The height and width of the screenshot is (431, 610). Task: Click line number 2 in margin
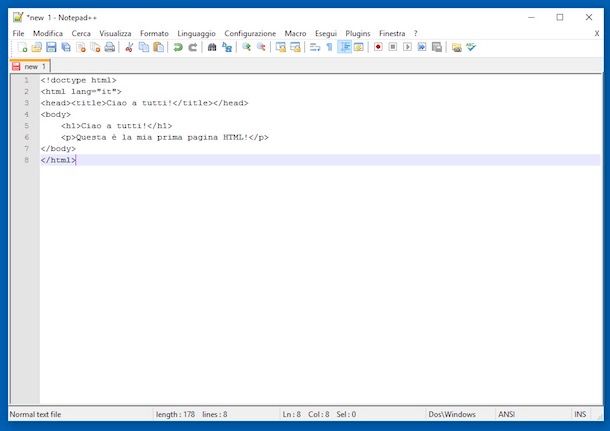(26, 91)
